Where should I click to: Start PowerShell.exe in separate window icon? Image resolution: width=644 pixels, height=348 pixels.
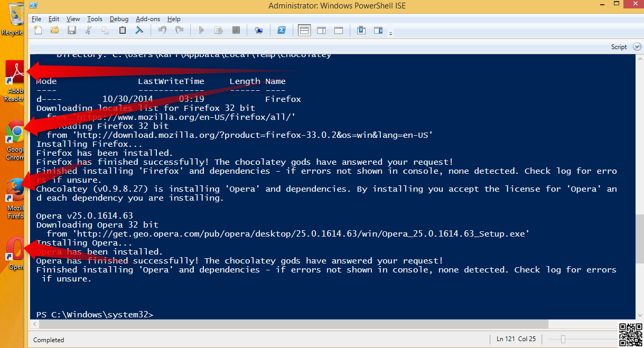(282, 31)
